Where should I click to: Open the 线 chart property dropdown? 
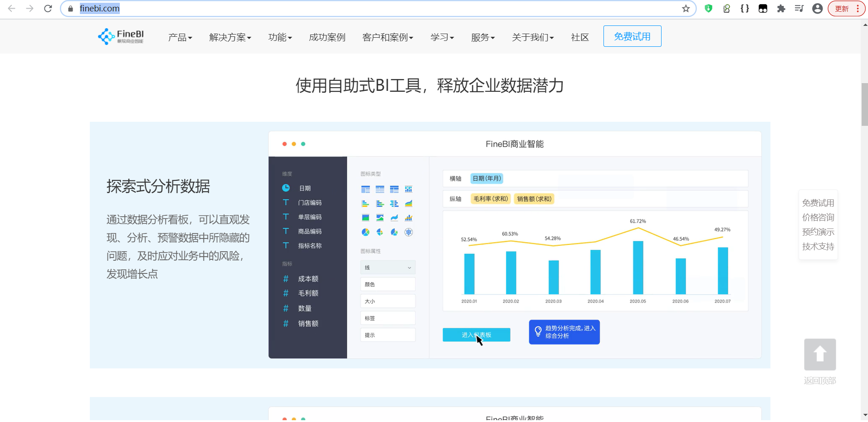point(387,267)
